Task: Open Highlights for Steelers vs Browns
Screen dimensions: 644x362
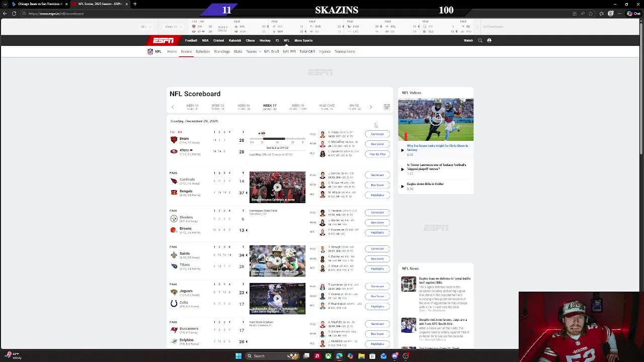Action: point(377,233)
